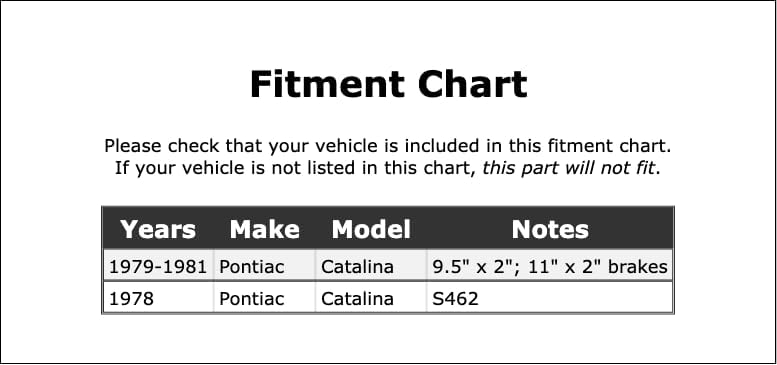The width and height of the screenshot is (777, 365).
Task: Click the S462 note cell
Action: click(455, 299)
